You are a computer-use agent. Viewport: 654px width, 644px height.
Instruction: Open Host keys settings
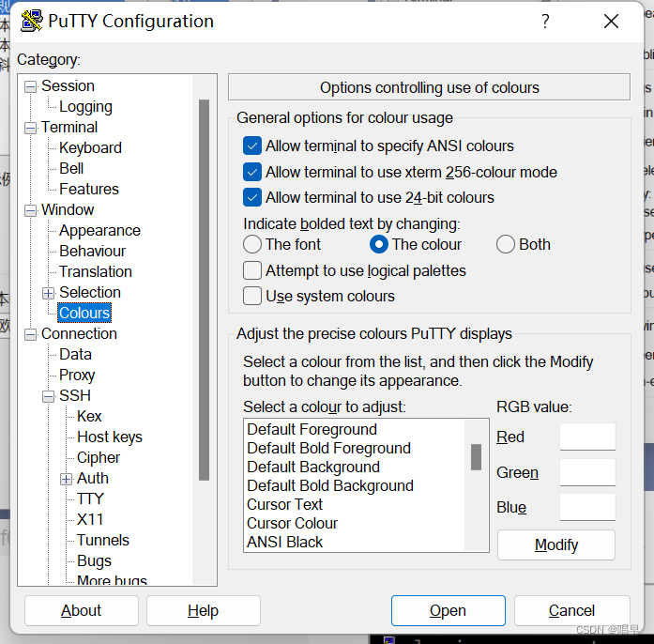coord(110,437)
